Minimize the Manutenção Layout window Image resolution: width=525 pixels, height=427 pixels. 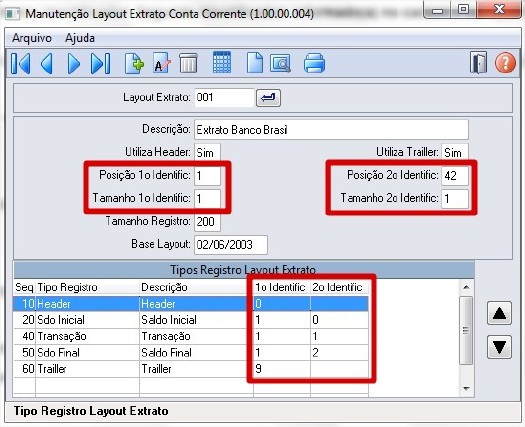[x=437, y=10]
